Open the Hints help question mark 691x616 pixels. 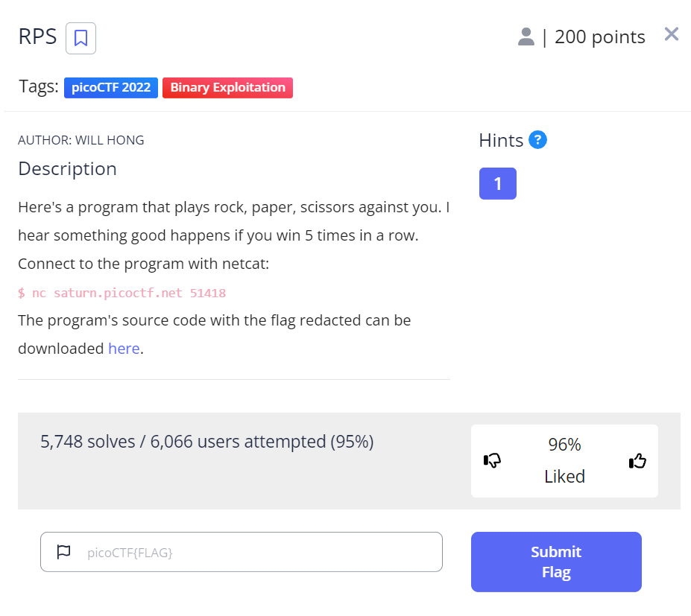coord(537,140)
